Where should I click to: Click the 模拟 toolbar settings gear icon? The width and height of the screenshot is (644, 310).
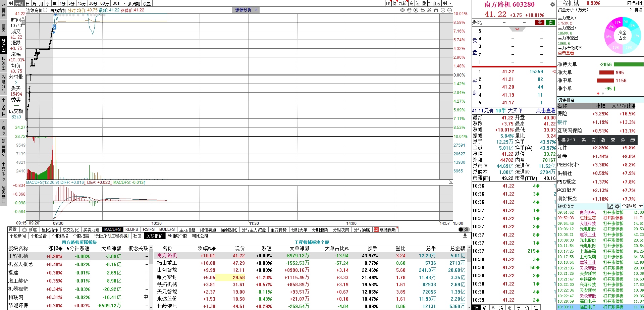(x=623, y=140)
